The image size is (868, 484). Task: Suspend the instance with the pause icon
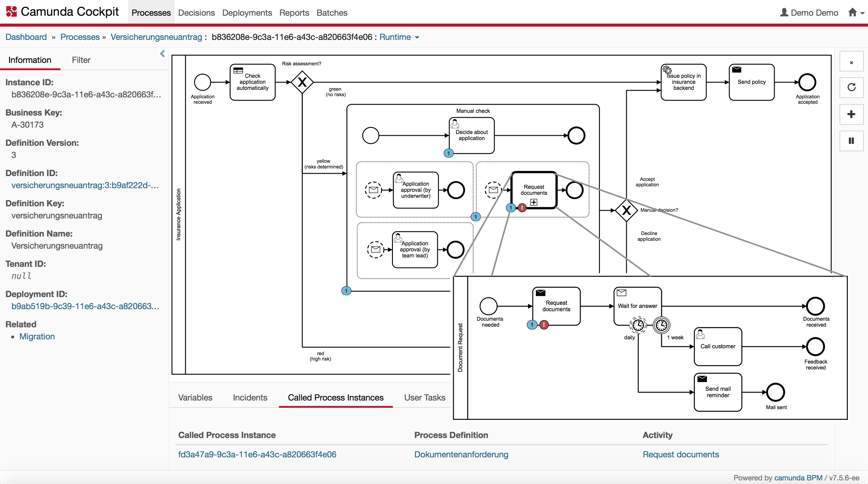click(x=851, y=141)
